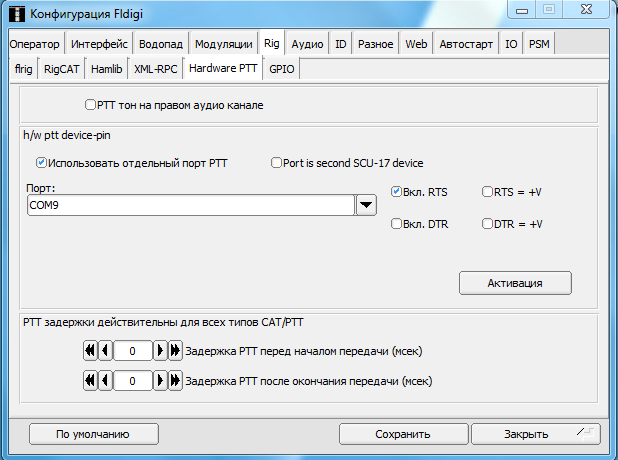Click fast-decrease arrow for post-transmit PTT delay
618x460 pixels.
point(90,381)
